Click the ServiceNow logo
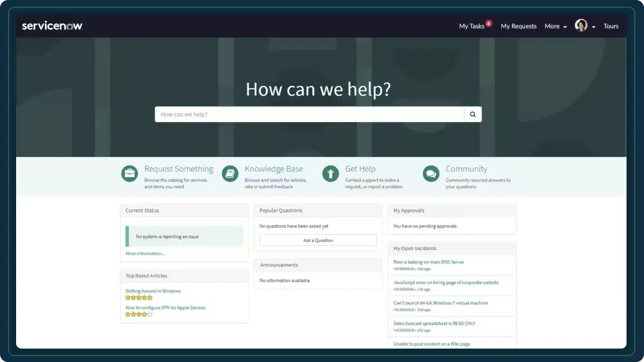This screenshot has width=644, height=362. (52, 26)
